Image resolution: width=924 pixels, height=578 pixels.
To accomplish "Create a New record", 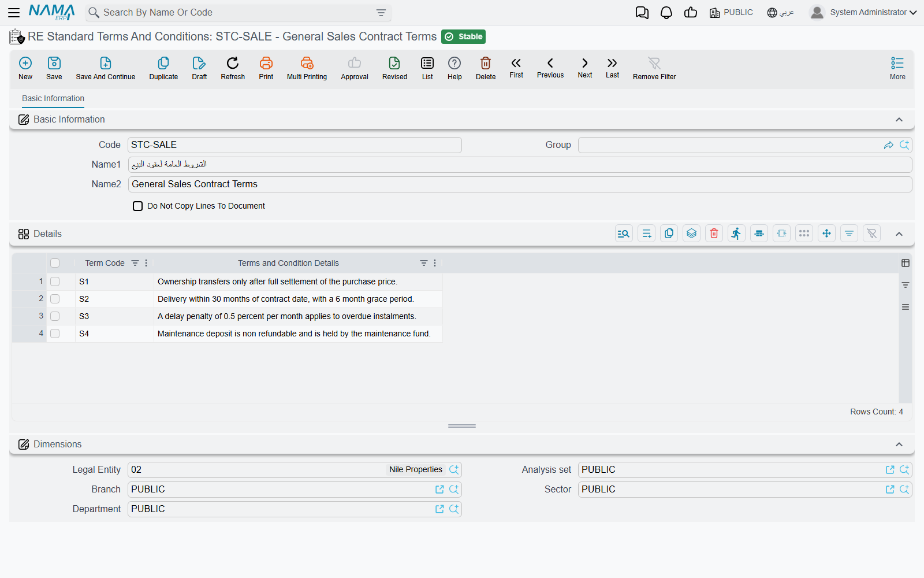I will (25, 68).
